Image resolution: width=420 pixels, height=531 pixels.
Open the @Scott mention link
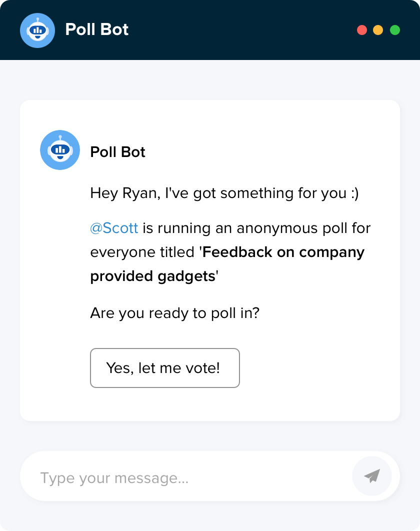(x=114, y=228)
